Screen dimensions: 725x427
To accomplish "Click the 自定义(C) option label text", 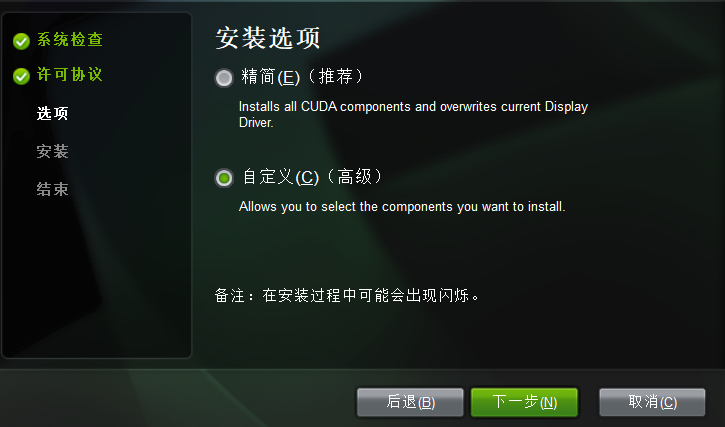I will coord(281,177).
